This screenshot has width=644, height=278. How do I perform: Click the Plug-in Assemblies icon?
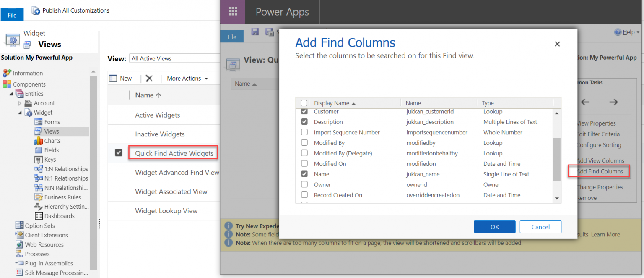[x=19, y=263]
